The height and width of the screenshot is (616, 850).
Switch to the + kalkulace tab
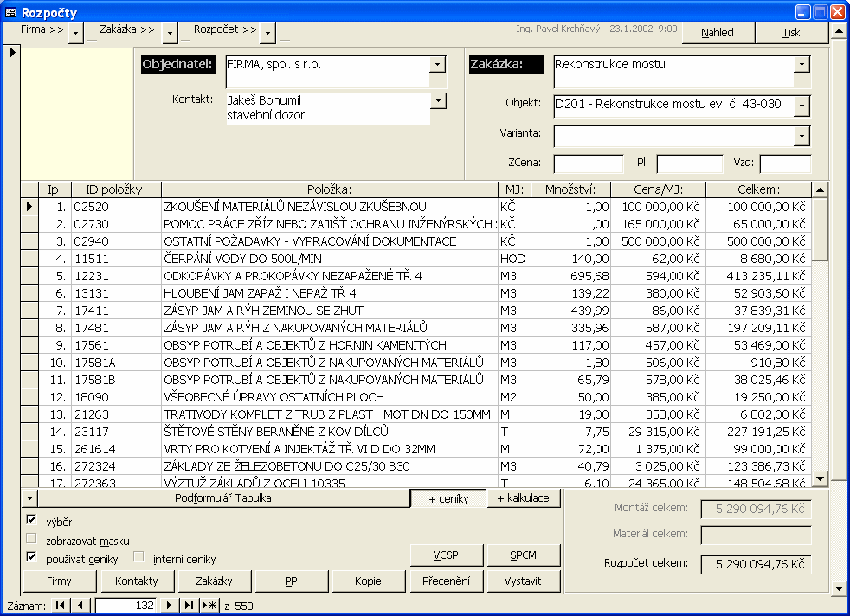click(524, 498)
